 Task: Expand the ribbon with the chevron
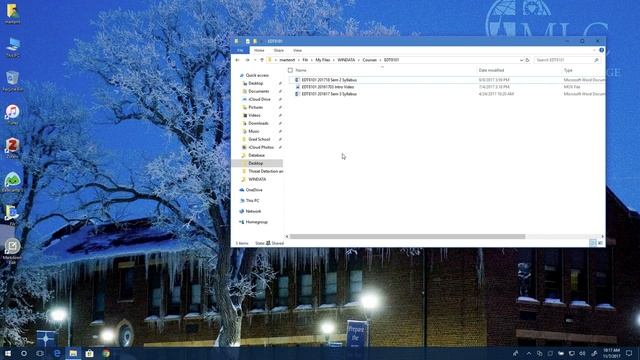point(594,50)
